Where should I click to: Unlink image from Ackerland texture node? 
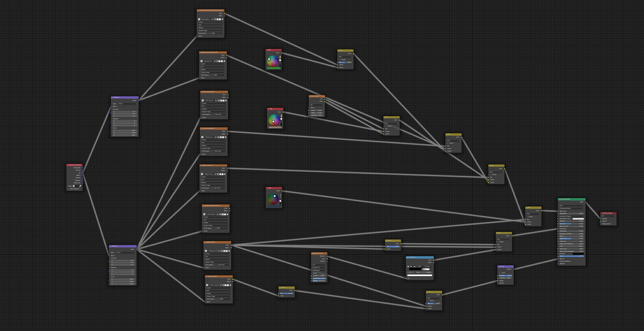tap(225, 137)
